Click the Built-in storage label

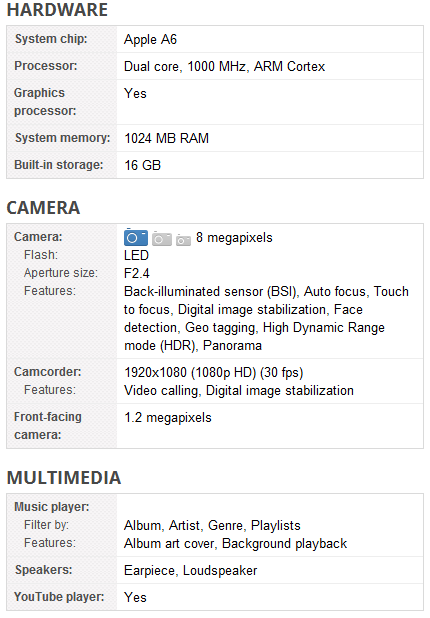(x=59, y=165)
